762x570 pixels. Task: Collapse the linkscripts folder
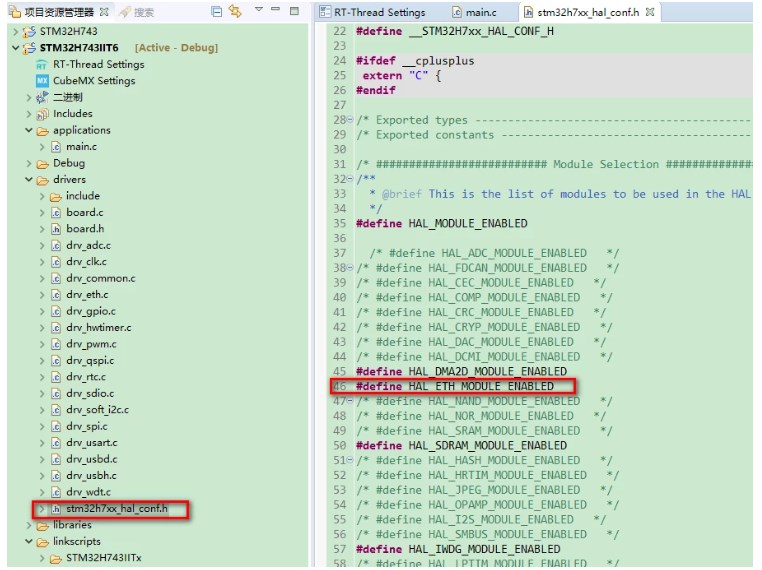click(29, 541)
